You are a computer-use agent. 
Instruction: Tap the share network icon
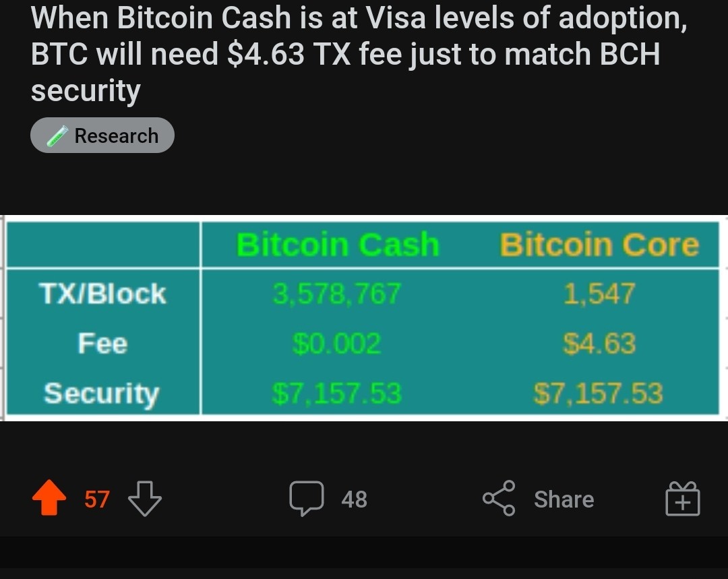[499, 498]
